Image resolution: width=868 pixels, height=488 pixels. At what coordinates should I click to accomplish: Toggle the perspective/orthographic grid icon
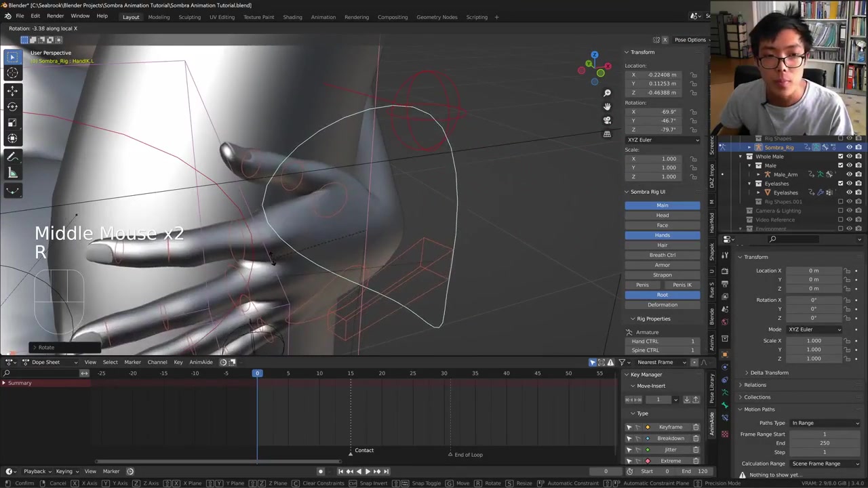click(x=607, y=134)
